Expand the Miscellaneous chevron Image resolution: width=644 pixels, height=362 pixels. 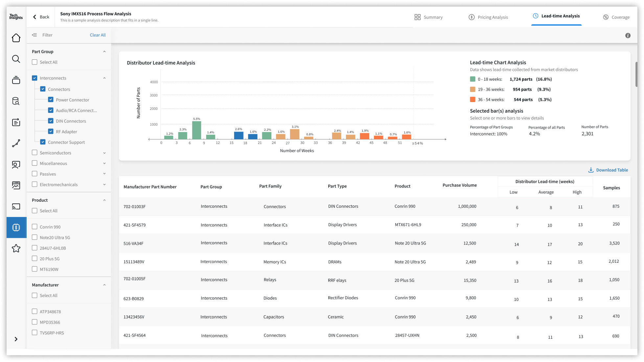tap(104, 163)
